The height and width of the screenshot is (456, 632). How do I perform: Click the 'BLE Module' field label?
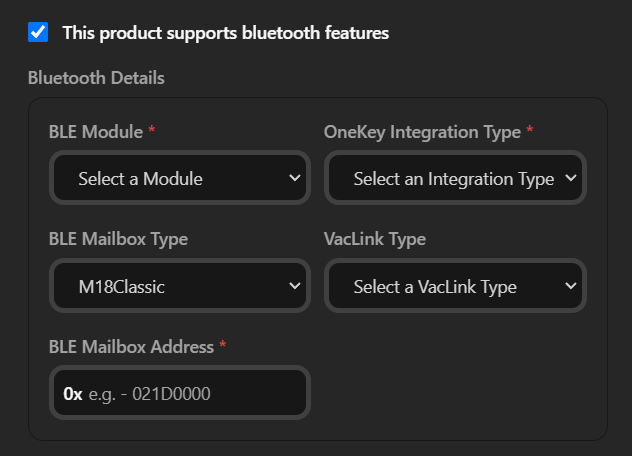pyautogui.click(x=96, y=132)
